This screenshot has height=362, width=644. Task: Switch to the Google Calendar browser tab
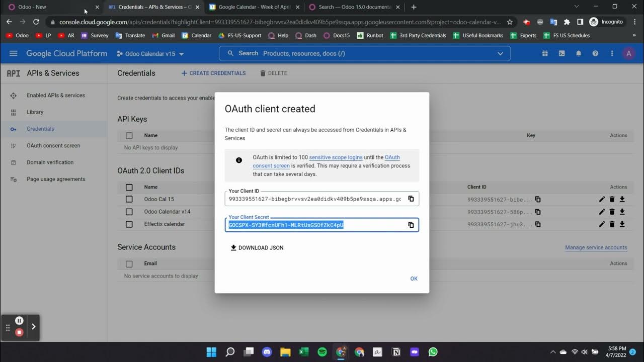(254, 7)
